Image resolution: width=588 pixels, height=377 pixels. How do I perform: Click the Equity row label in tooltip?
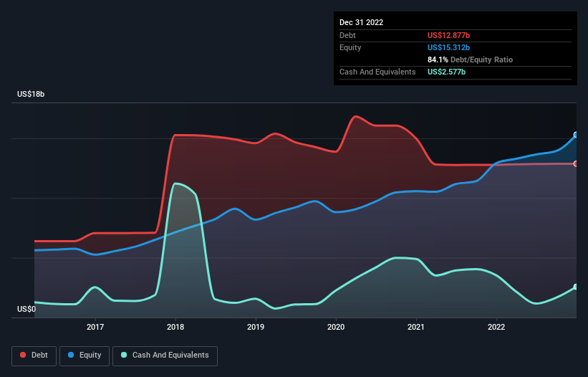coord(350,47)
